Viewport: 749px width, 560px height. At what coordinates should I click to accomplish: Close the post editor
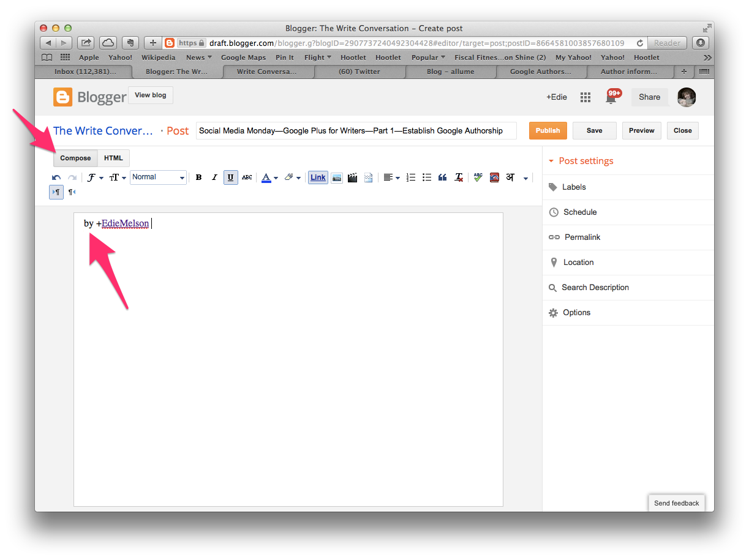pos(682,130)
